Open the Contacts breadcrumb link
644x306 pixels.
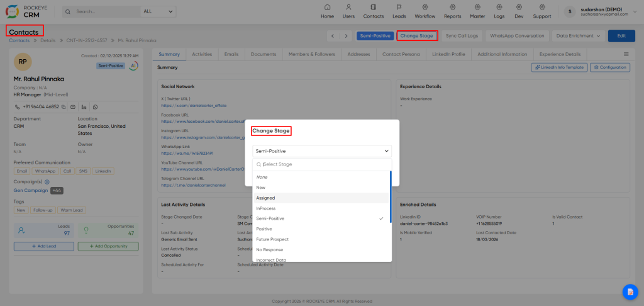pyautogui.click(x=19, y=40)
